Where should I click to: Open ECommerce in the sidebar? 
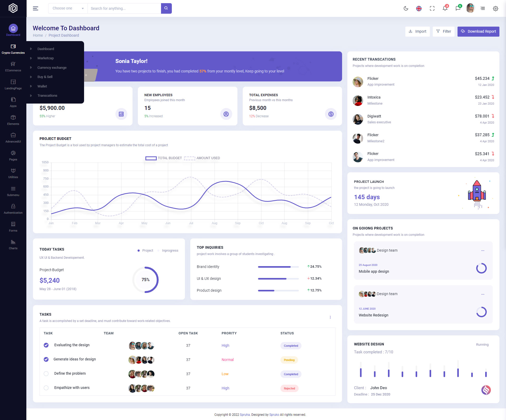tap(13, 67)
